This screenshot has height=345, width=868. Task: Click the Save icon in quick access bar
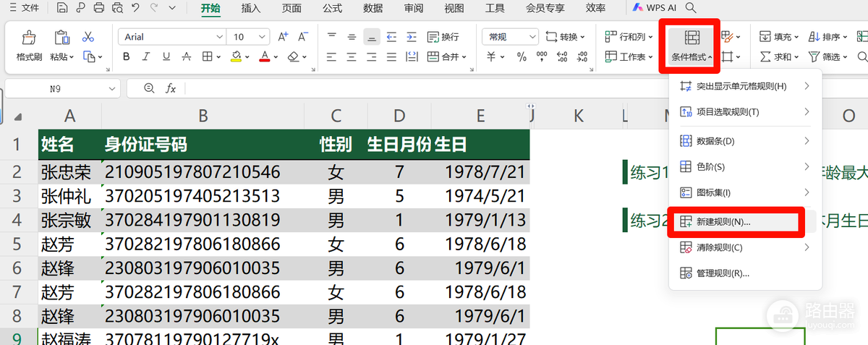pyautogui.click(x=61, y=8)
